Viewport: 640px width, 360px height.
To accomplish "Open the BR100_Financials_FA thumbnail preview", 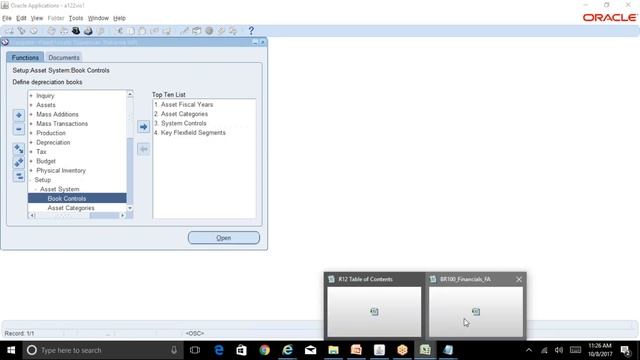I will tap(476, 311).
